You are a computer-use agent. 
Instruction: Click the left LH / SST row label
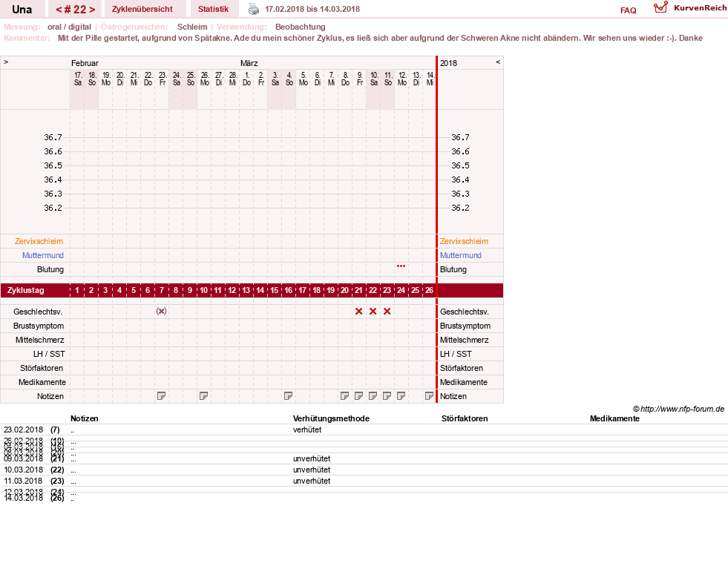tap(49, 354)
